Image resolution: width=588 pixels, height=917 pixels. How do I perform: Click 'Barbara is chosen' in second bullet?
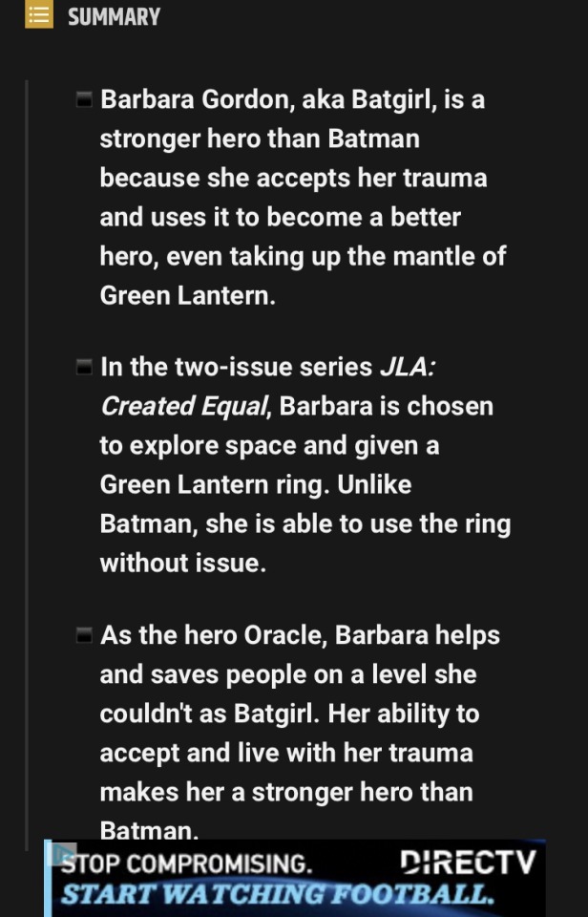click(387, 406)
